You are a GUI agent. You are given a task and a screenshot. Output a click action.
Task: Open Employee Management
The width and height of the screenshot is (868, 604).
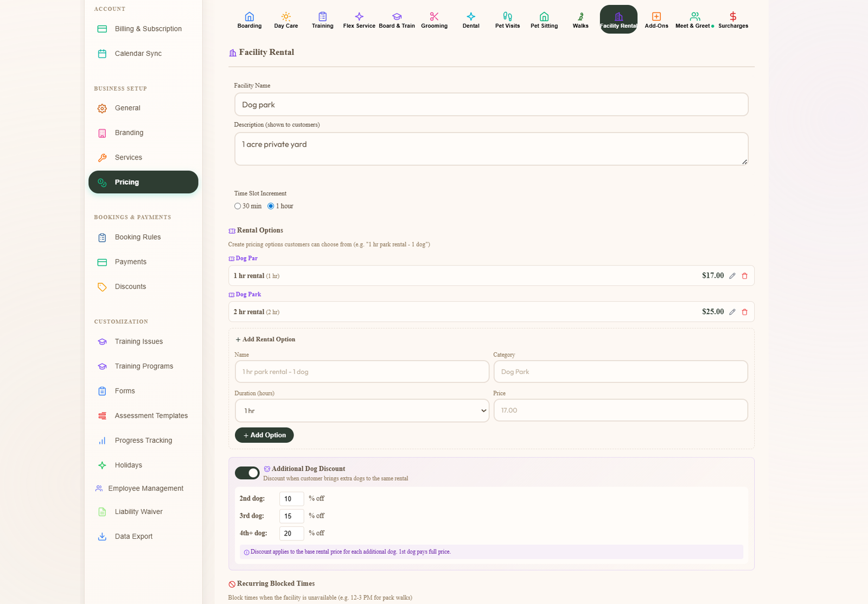pyautogui.click(x=143, y=488)
